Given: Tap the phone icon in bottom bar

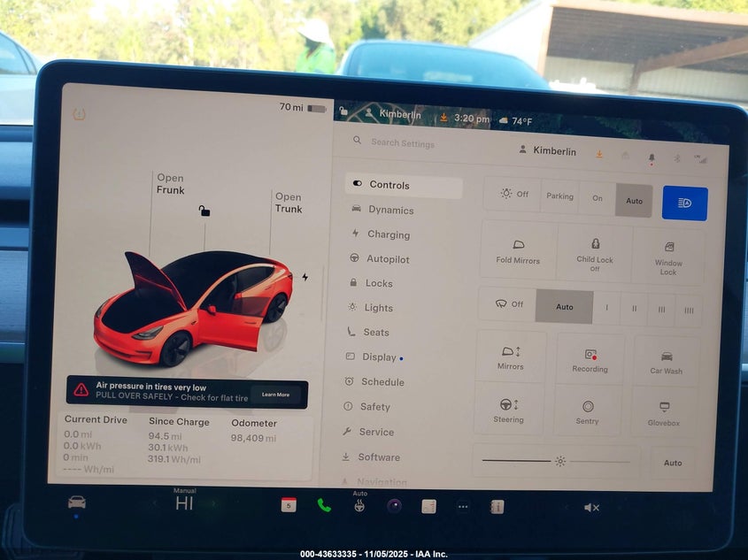Looking at the screenshot, I should pyautogui.click(x=324, y=505).
